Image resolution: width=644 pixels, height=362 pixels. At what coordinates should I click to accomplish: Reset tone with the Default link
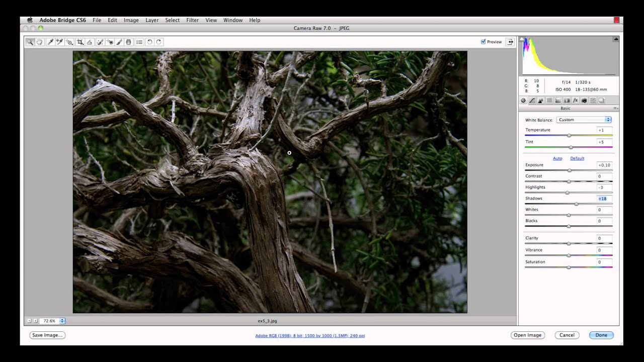577,158
